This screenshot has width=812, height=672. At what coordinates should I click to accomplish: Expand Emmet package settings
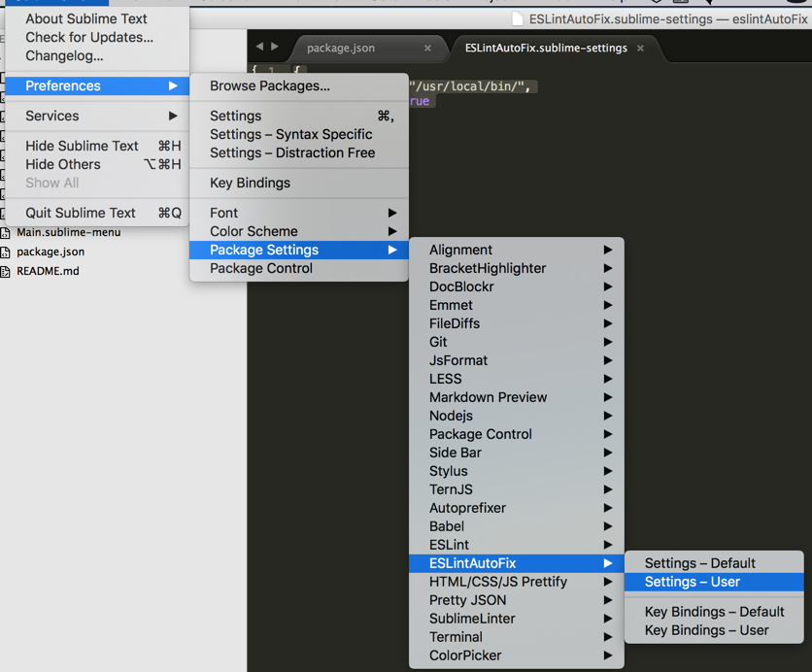(x=517, y=306)
